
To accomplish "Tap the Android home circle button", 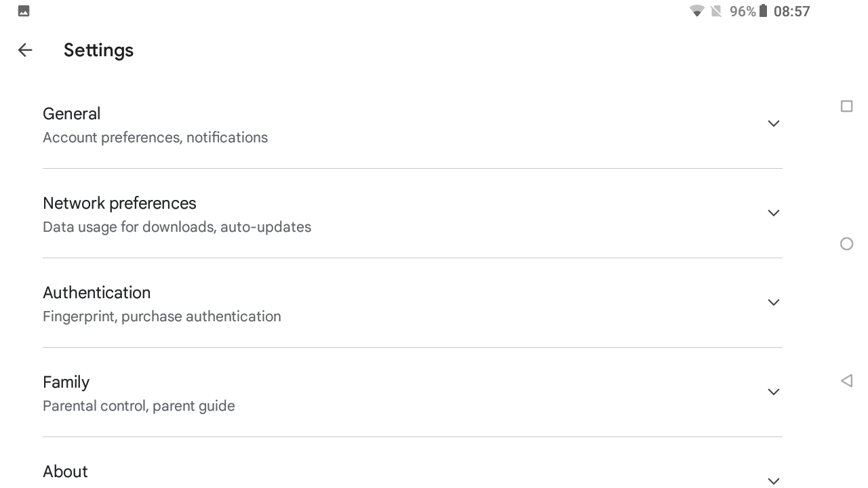I will coord(846,244).
